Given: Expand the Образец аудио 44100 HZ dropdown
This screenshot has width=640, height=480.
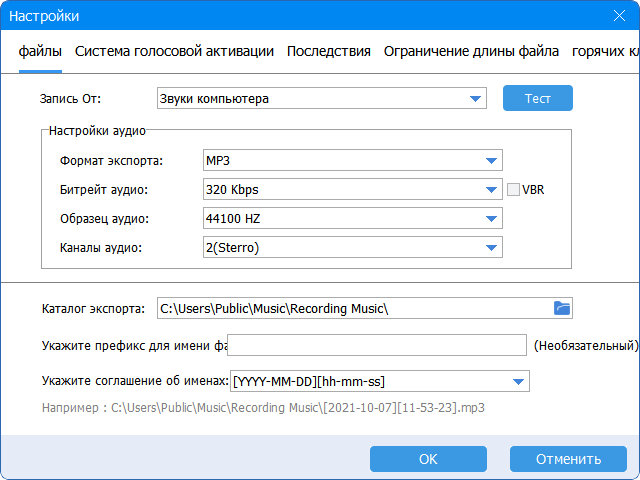Looking at the screenshot, I should [x=490, y=219].
